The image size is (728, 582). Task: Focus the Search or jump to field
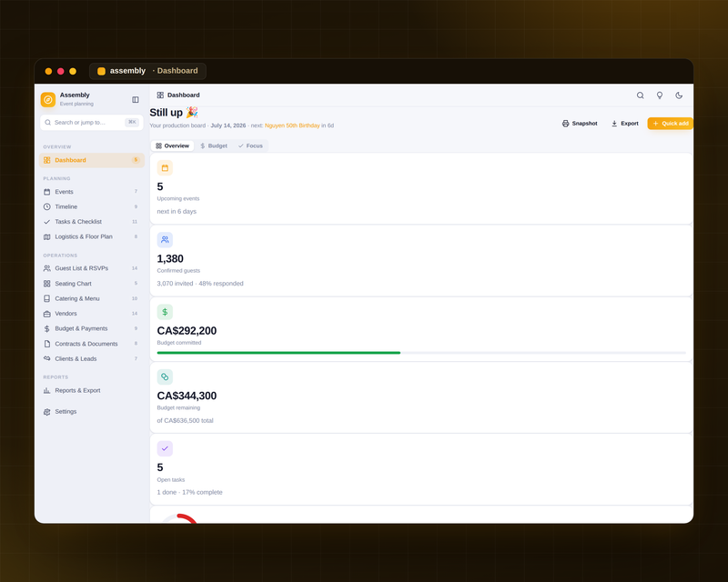pyautogui.click(x=92, y=123)
